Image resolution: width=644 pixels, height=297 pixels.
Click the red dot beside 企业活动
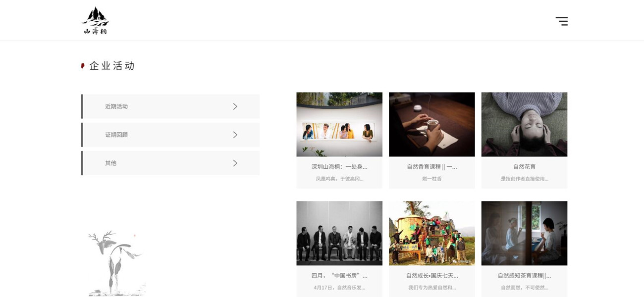(x=83, y=66)
